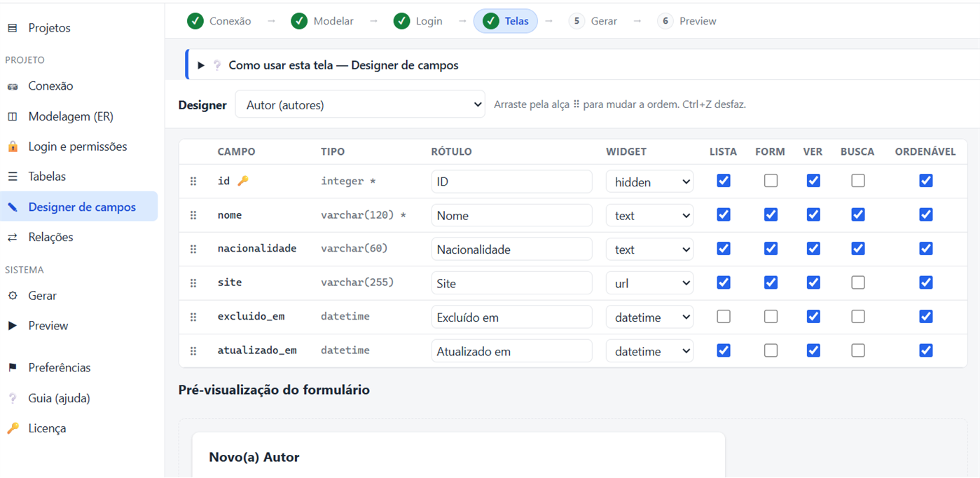This screenshot has width=980, height=478.
Task: Check FORM for the atualizado_em field
Action: pos(771,350)
